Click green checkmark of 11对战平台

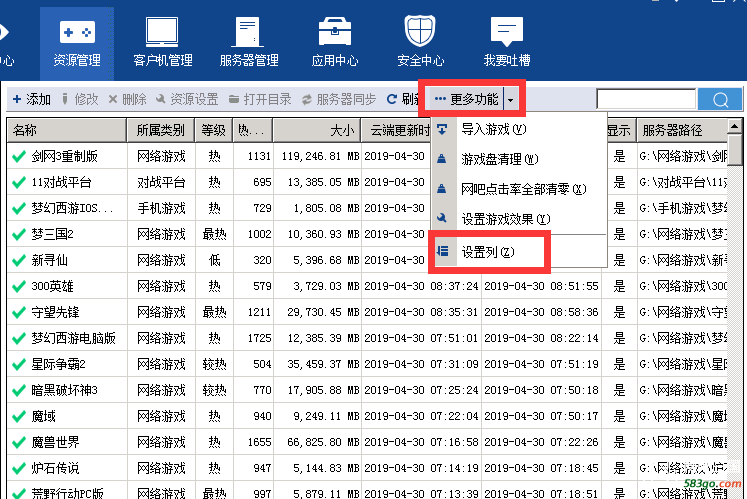19,183
